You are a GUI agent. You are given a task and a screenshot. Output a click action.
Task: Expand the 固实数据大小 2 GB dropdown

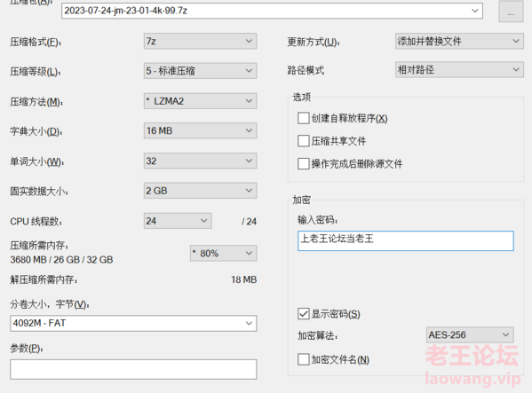click(x=200, y=191)
